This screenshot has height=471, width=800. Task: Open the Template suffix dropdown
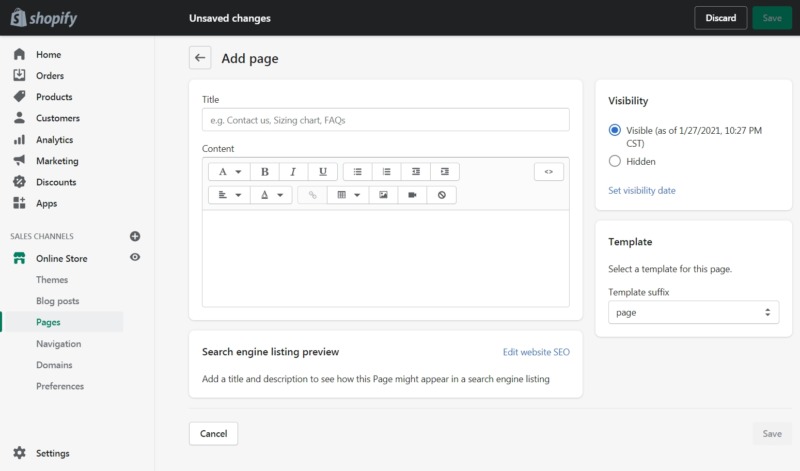pyautogui.click(x=695, y=312)
